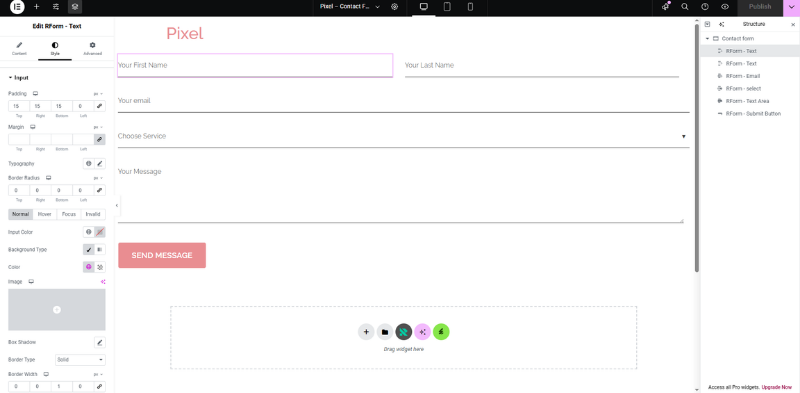
Task: Click the Publish button
Action: click(x=760, y=7)
